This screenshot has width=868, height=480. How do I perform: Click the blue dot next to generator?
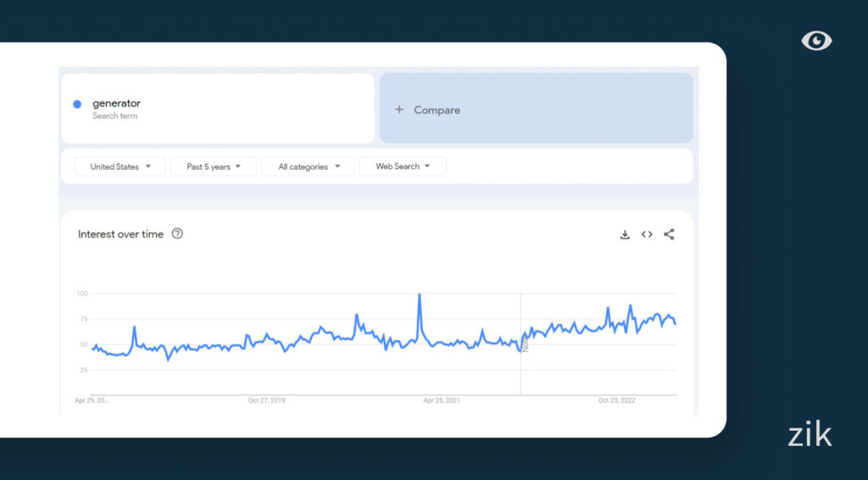[77, 104]
